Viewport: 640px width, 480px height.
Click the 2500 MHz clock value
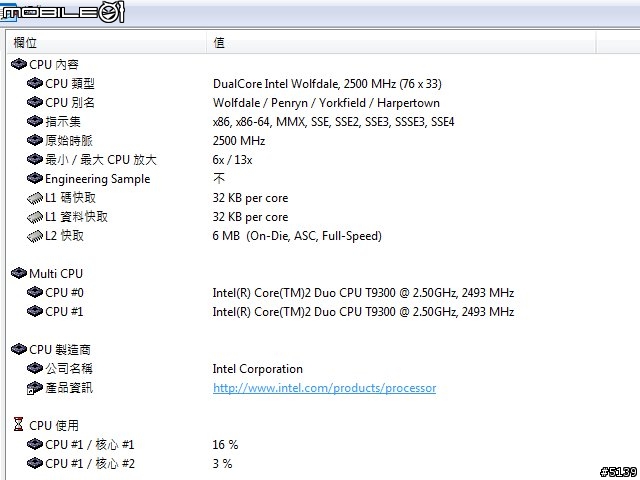coord(239,141)
